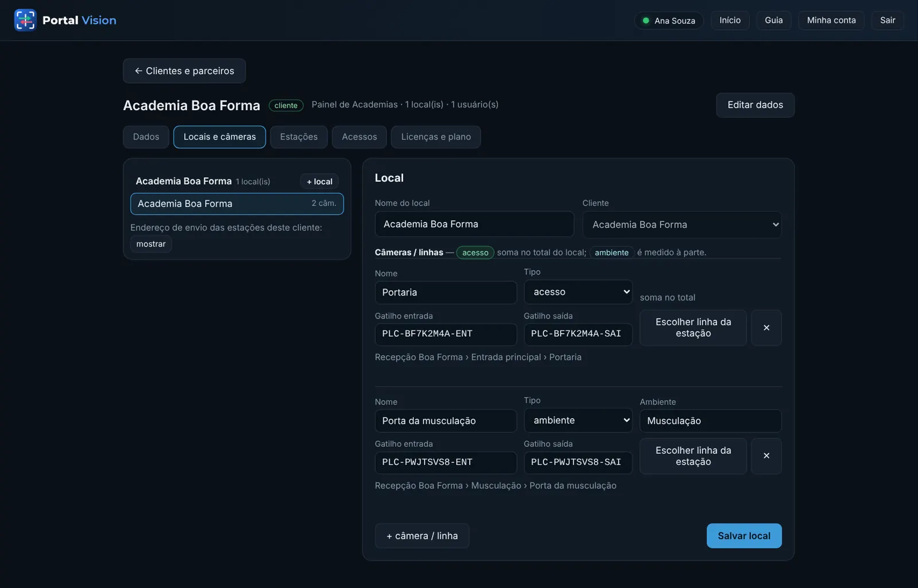Open the Guia page
The width and height of the screenshot is (918, 588).
[x=773, y=20]
